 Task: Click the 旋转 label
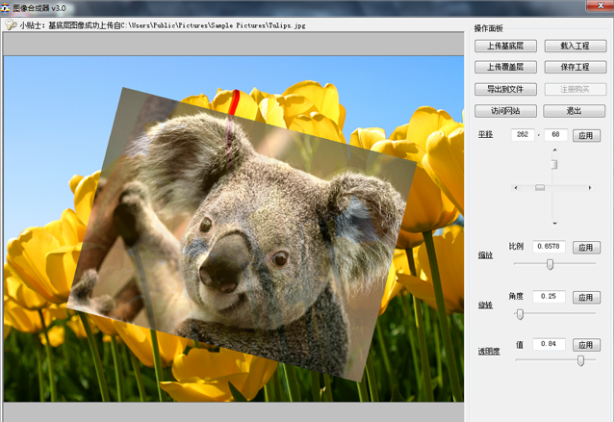[485, 305]
